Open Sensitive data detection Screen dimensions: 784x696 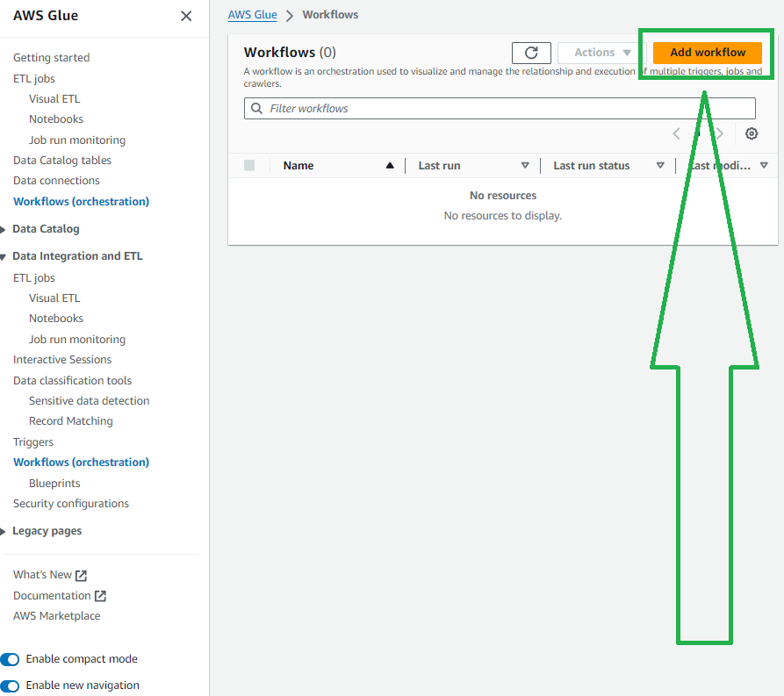(89, 401)
